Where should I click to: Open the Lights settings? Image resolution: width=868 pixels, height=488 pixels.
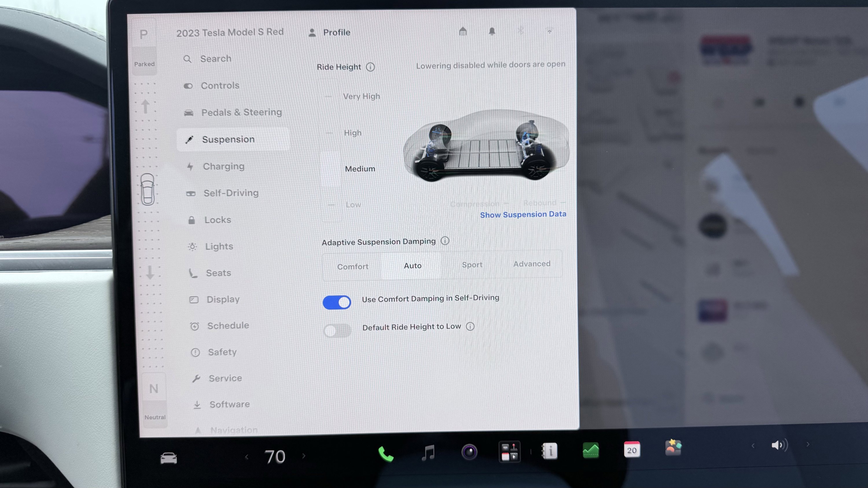211,246
